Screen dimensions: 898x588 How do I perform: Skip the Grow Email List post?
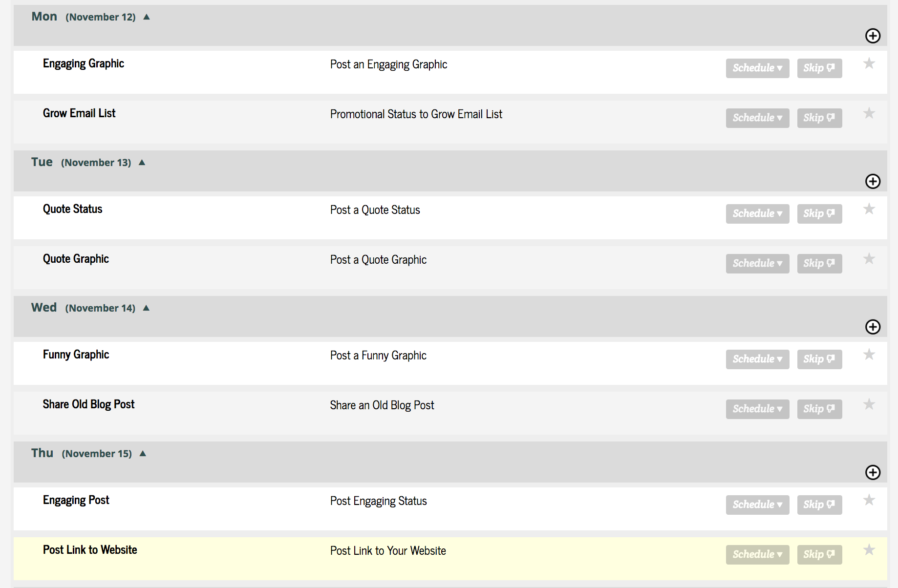[819, 118]
